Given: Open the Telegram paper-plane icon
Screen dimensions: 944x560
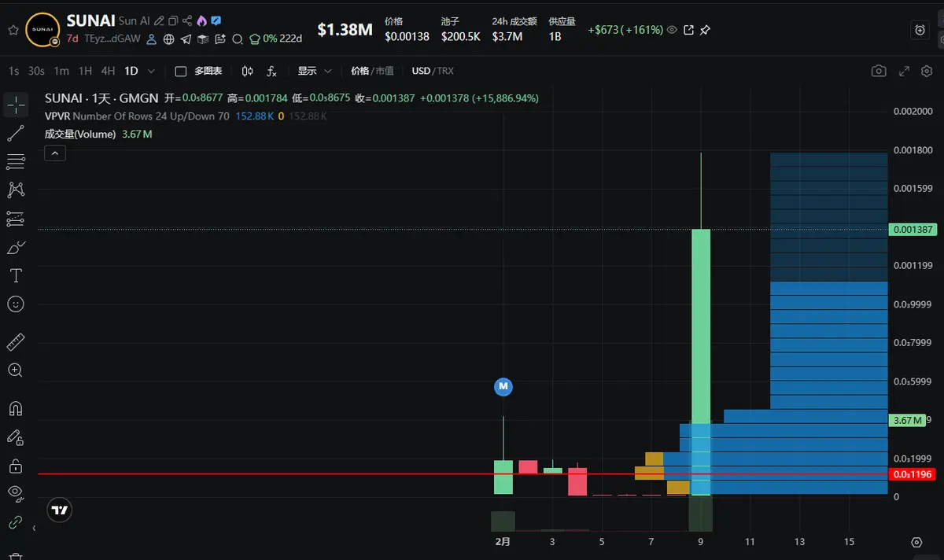Looking at the screenshot, I should point(186,39).
